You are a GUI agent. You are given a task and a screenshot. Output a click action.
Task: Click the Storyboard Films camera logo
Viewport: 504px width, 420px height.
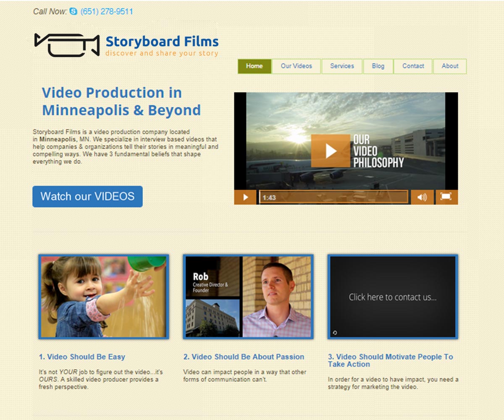67,45
